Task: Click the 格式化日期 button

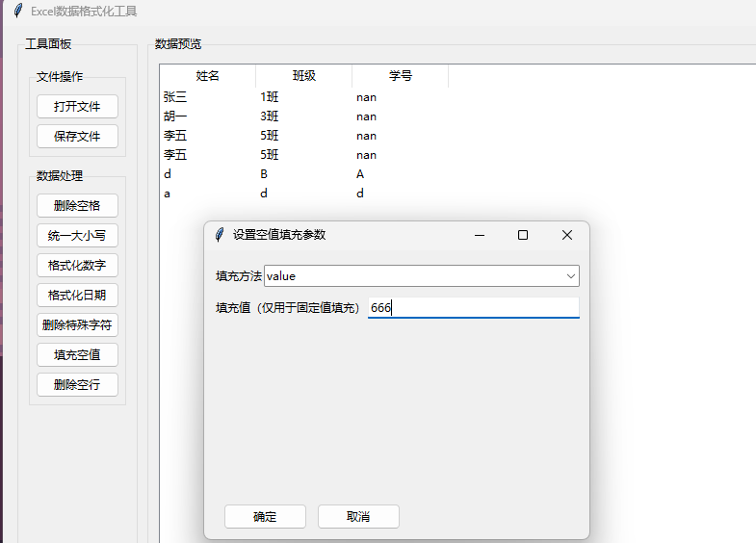Action: (77, 296)
